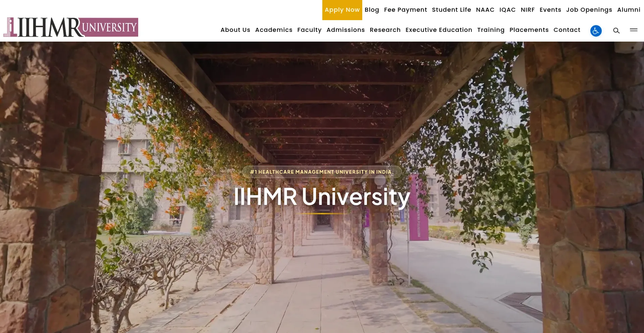Image resolution: width=644 pixels, height=333 pixels.
Task: Open the accessibility options icon
Action: pos(596,31)
